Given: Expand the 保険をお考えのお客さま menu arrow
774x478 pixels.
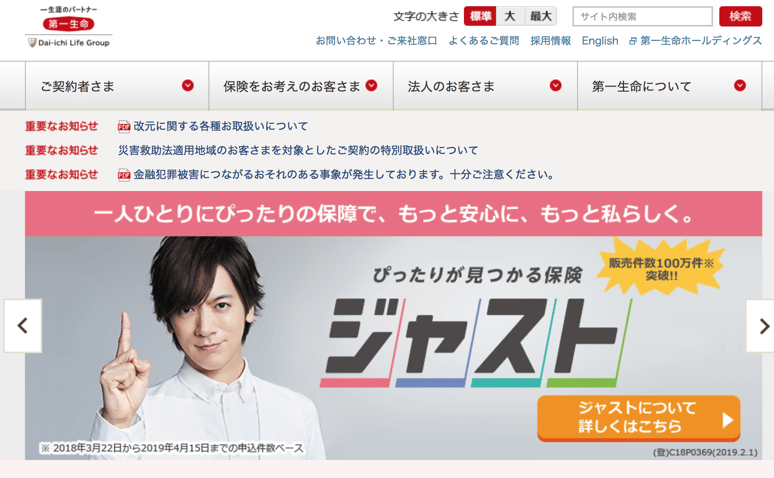Looking at the screenshot, I should 372,86.
